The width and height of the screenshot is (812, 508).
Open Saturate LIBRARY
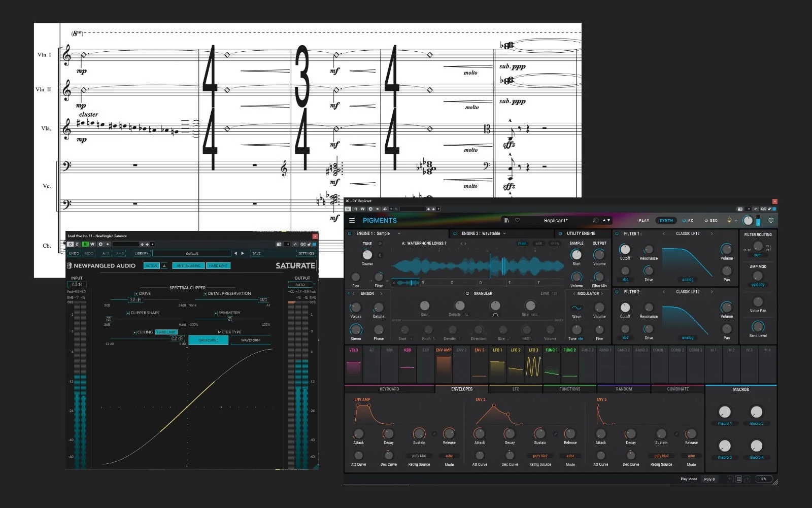pyautogui.click(x=142, y=253)
